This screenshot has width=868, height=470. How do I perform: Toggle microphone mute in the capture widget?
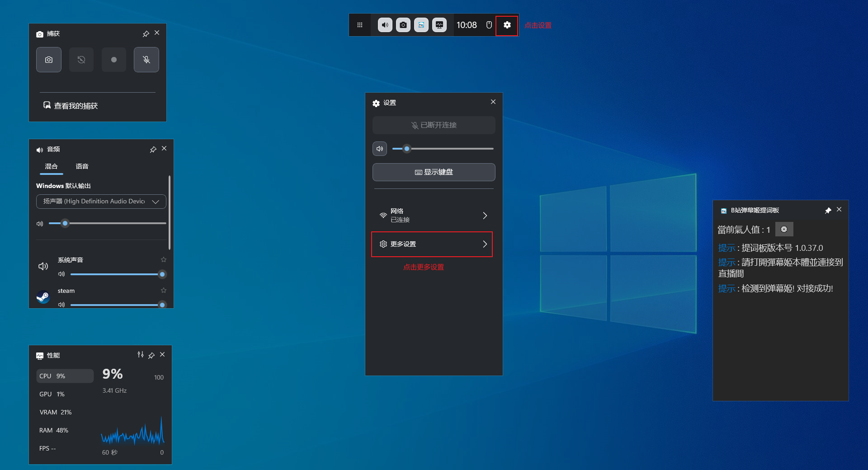pos(146,60)
